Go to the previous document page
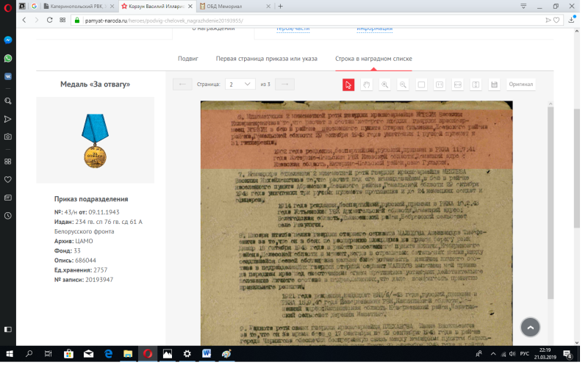 click(182, 84)
